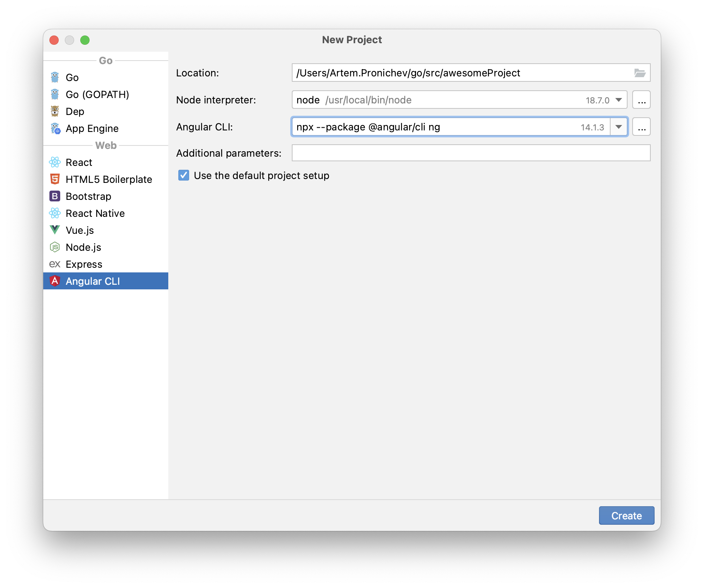Click the Dep gopher icon
704x588 pixels.
tap(55, 111)
